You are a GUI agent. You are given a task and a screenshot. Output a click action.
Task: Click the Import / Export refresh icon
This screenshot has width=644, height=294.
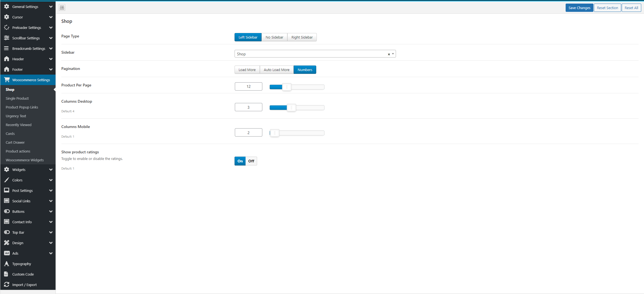coord(7,285)
